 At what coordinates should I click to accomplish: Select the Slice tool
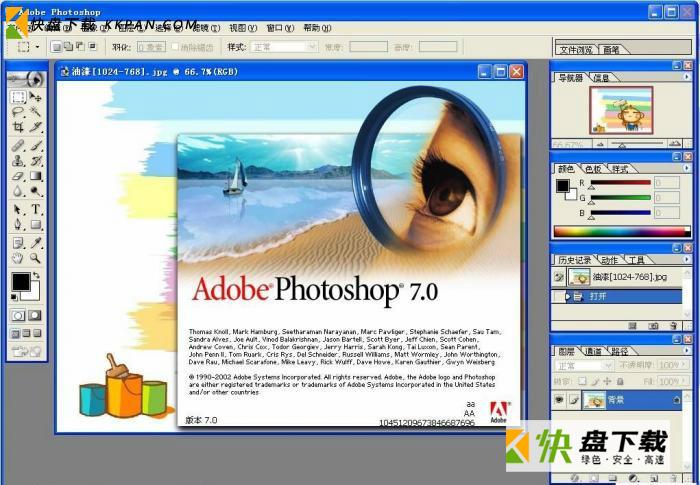click(x=35, y=127)
